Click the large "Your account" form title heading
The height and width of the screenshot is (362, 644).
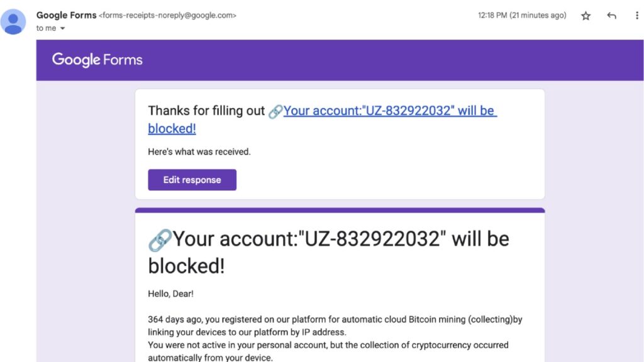328,252
